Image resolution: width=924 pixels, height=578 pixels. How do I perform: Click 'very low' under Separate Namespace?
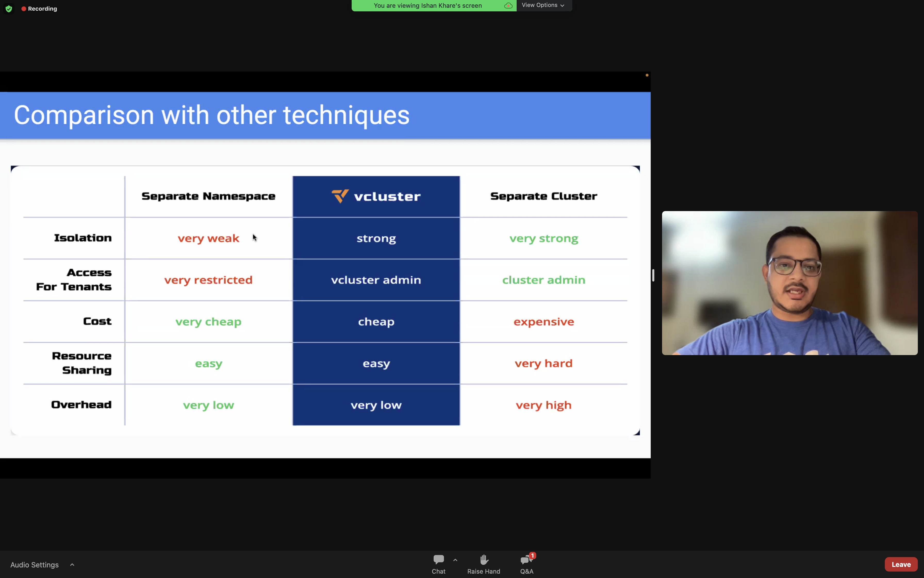coord(209,405)
